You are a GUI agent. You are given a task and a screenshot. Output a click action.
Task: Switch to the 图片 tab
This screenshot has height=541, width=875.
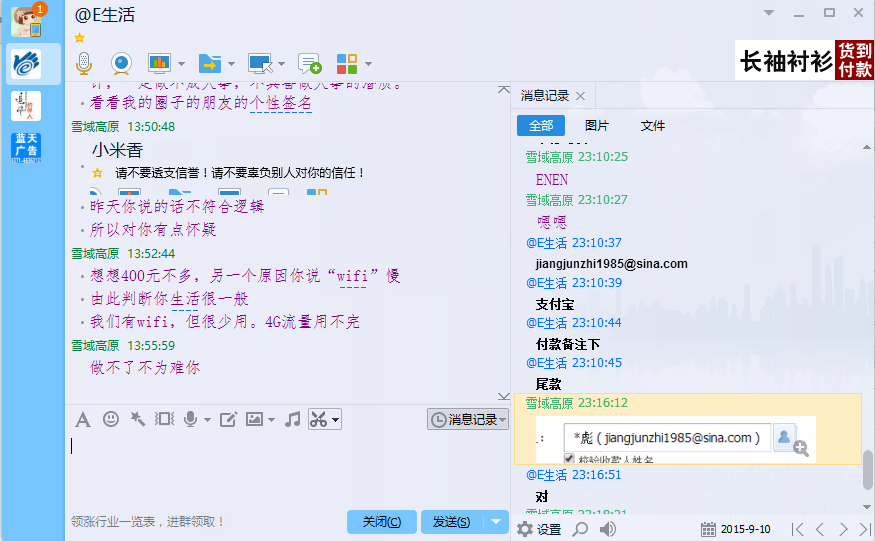(597, 126)
